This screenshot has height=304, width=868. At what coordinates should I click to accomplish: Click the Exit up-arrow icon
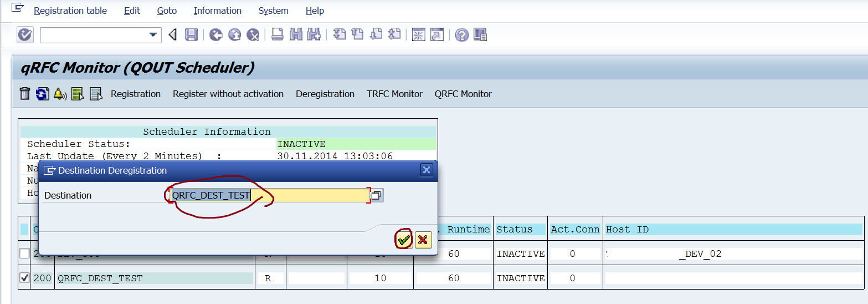click(235, 35)
